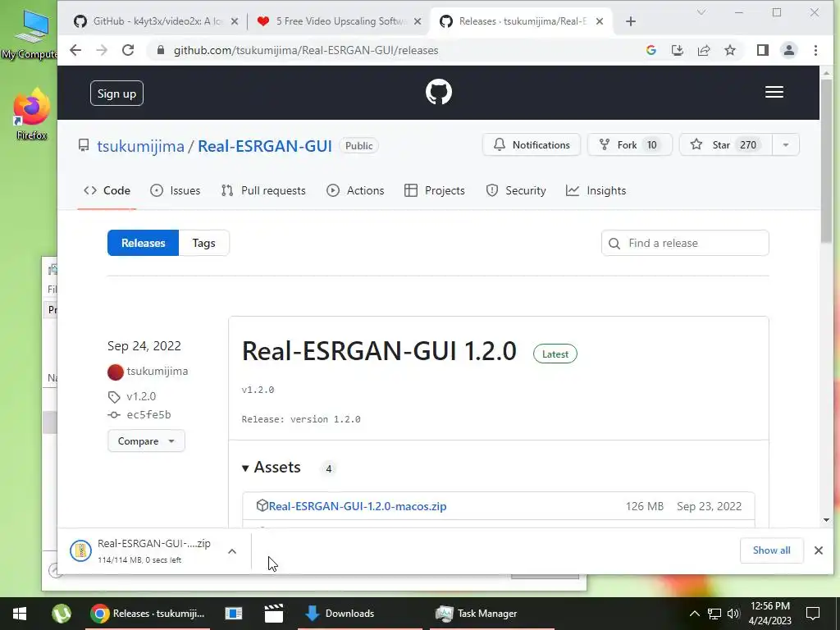Open the Code tab
840x630 pixels.
(107, 190)
